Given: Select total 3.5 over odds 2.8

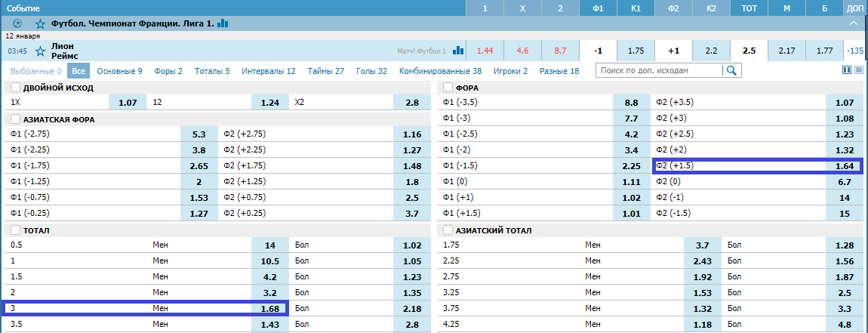Looking at the screenshot, I should [x=412, y=324].
